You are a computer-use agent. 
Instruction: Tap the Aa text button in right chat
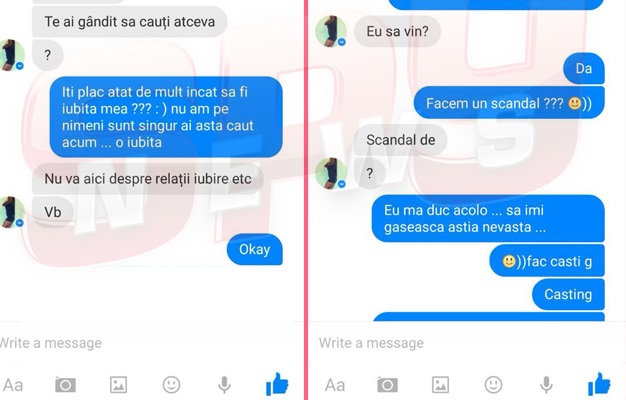(x=335, y=385)
